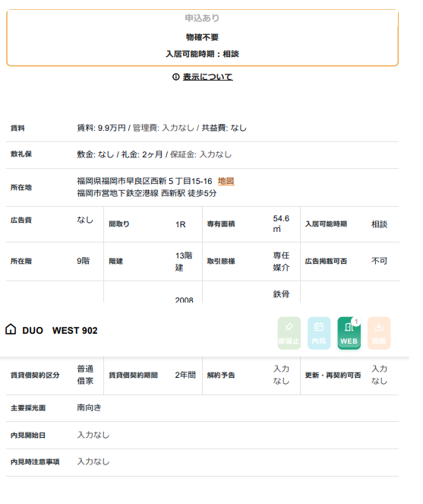Screen dimensions: 423x504
Task: Click the house icon beside DUO WEST 902
Action: pos(11,329)
